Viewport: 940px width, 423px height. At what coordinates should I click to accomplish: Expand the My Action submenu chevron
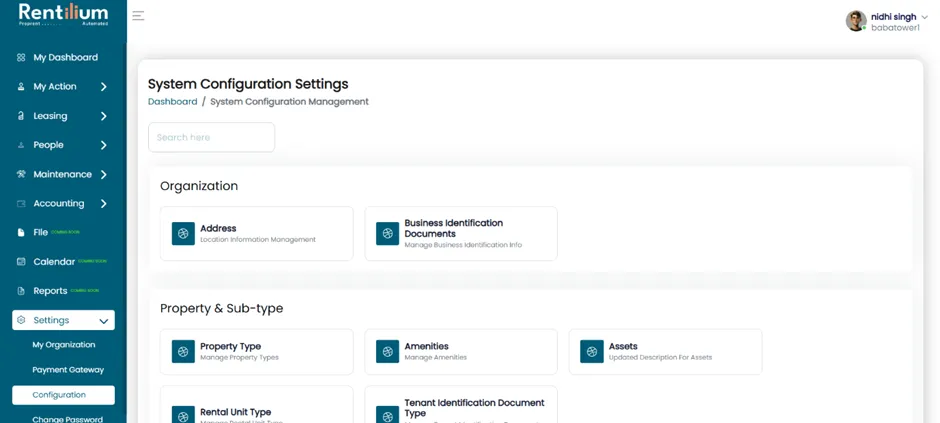tap(104, 87)
